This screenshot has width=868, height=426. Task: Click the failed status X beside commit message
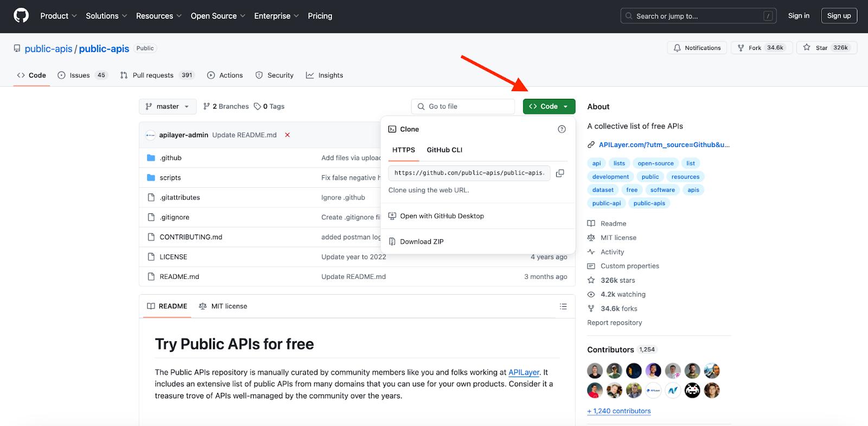[288, 135]
